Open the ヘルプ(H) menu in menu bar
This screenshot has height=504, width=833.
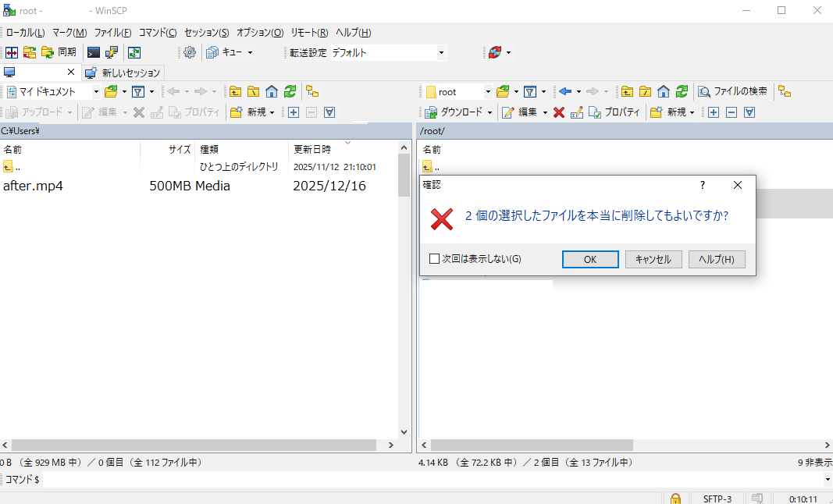354,33
